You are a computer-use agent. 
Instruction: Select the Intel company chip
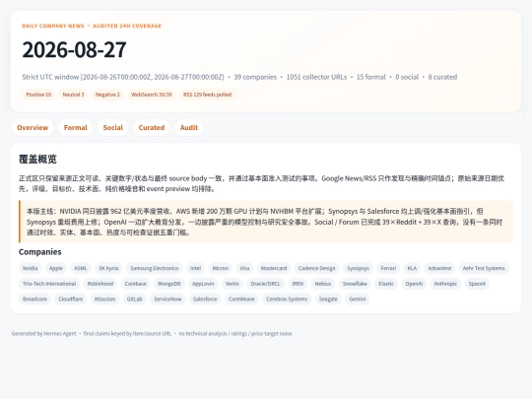coord(195,268)
